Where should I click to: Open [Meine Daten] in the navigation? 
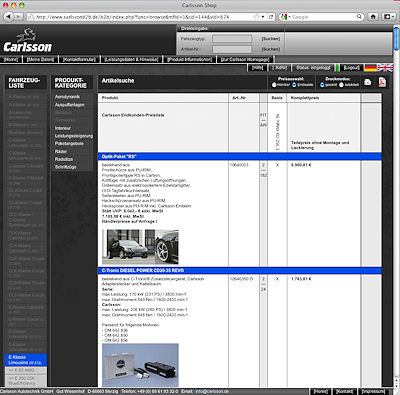[40, 59]
